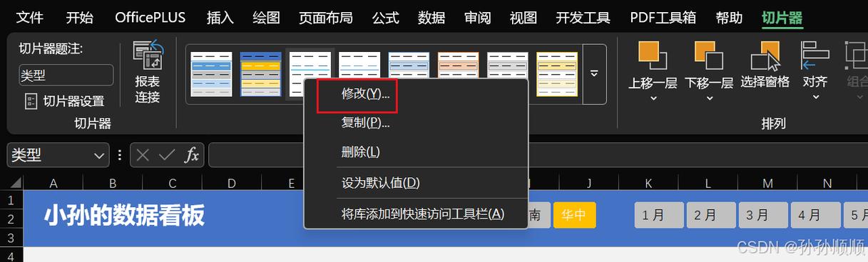Viewport: 868px width, 262px height.
Task: Select row 3 header
Action: point(11,238)
